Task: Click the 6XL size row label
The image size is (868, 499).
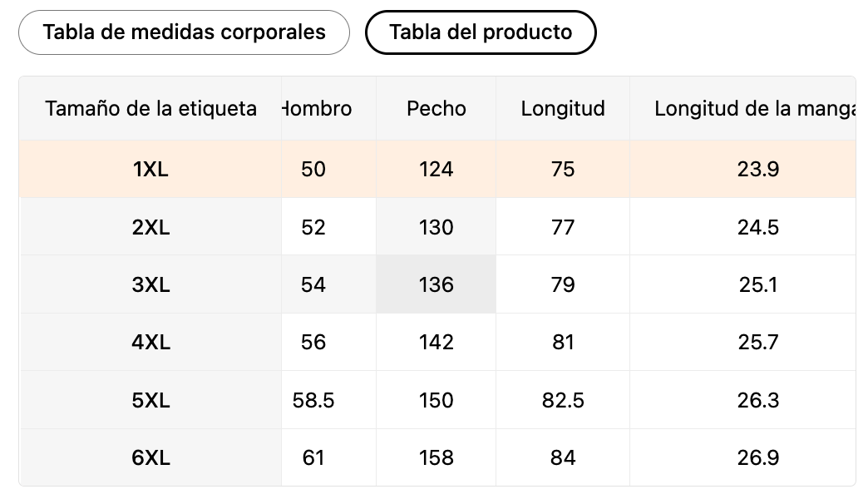Action: tap(150, 457)
